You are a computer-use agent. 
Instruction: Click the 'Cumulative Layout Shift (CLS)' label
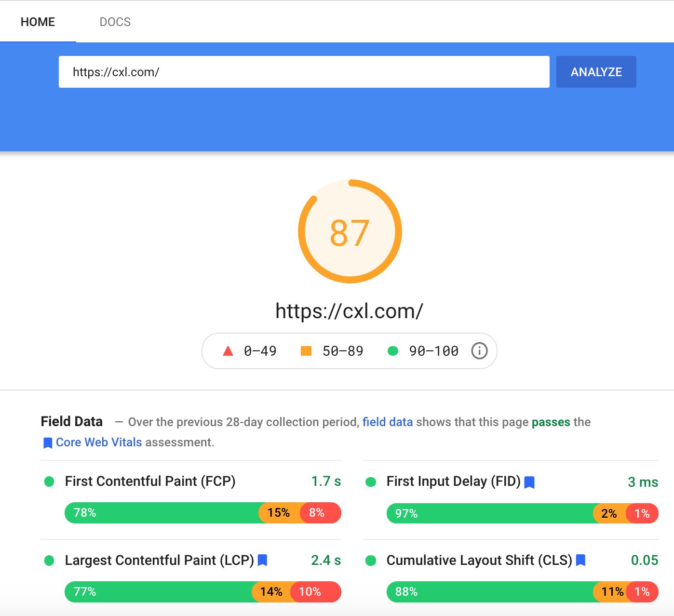point(479,560)
